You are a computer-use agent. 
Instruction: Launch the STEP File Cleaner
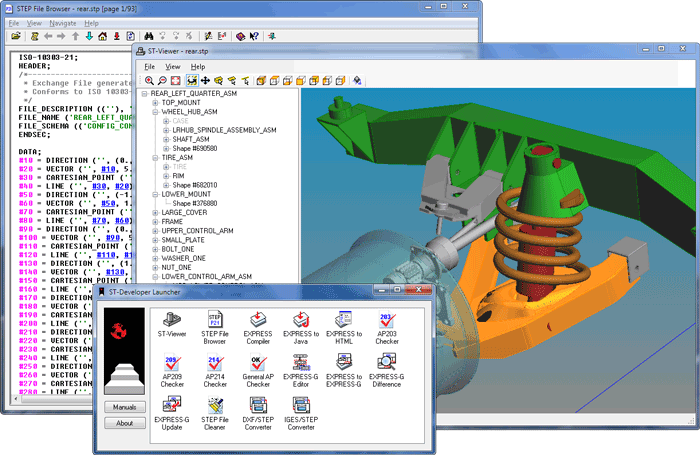pos(215,413)
